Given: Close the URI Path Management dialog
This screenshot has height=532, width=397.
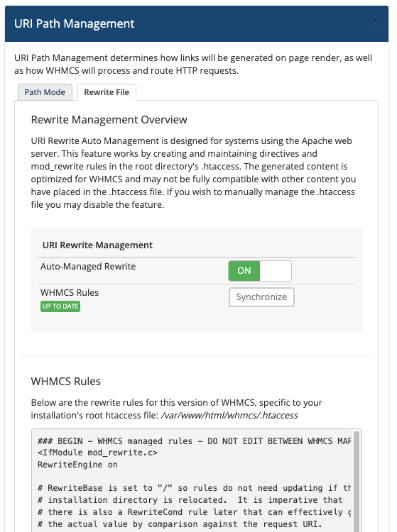Looking at the screenshot, I should [x=374, y=22].
